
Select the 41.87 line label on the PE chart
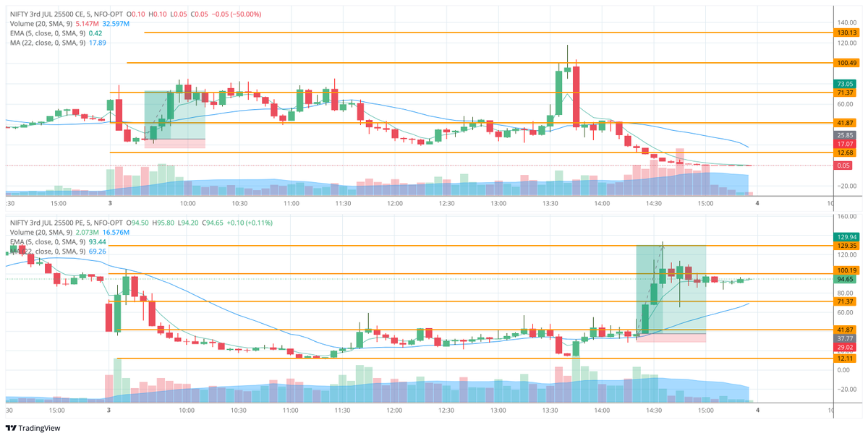click(x=844, y=330)
